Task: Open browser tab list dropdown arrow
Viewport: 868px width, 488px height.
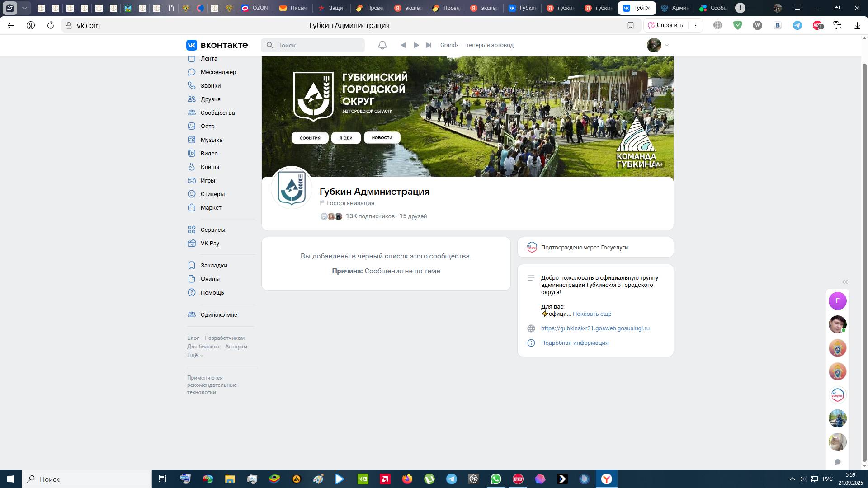Action: [25, 8]
